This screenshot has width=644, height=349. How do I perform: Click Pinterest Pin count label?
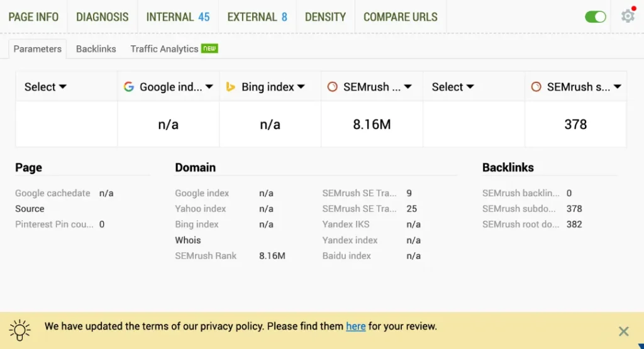pyautogui.click(x=54, y=224)
